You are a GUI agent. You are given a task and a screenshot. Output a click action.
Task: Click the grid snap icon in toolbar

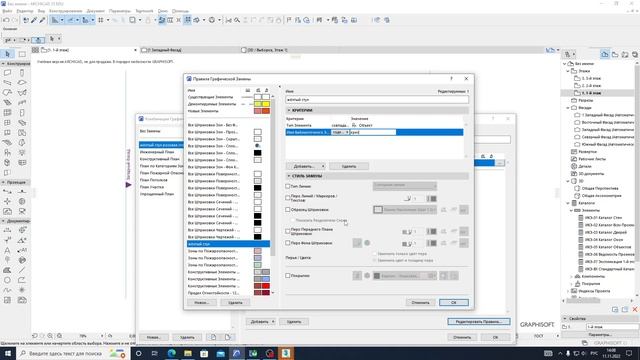tap(101, 20)
